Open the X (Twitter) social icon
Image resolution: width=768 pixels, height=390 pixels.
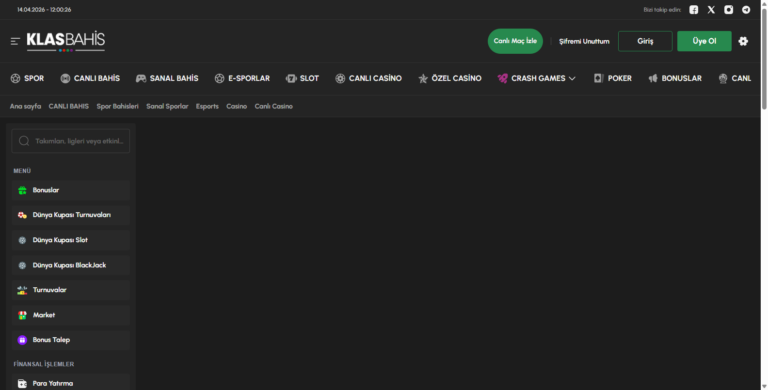(711, 10)
